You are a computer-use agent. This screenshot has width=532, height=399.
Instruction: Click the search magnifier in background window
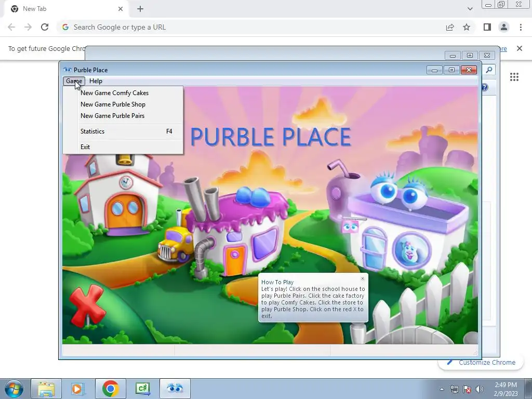pyautogui.click(x=489, y=70)
